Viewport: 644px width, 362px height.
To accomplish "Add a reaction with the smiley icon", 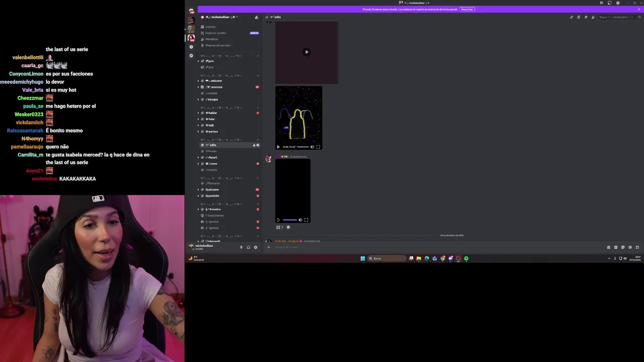I will pyautogui.click(x=288, y=227).
